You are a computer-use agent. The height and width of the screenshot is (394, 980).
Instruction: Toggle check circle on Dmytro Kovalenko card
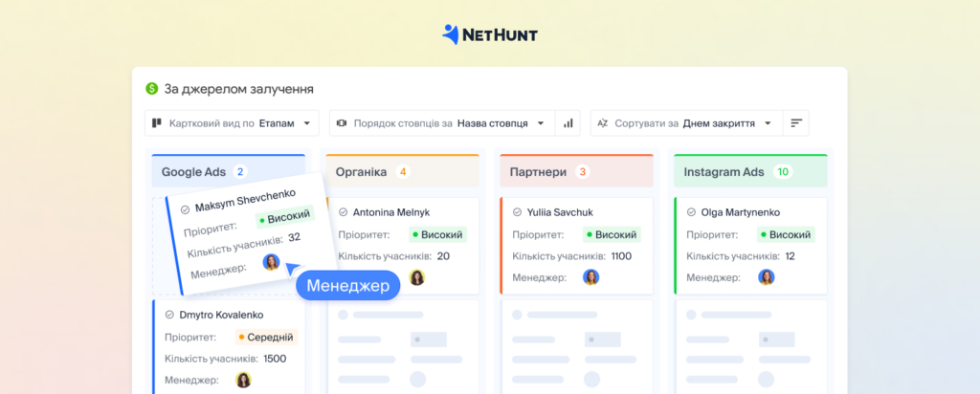click(168, 315)
